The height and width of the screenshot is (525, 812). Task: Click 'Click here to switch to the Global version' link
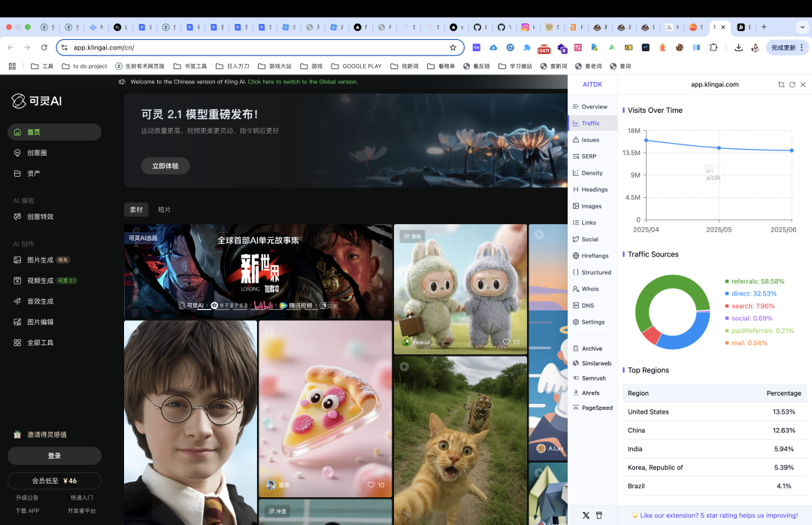(302, 82)
